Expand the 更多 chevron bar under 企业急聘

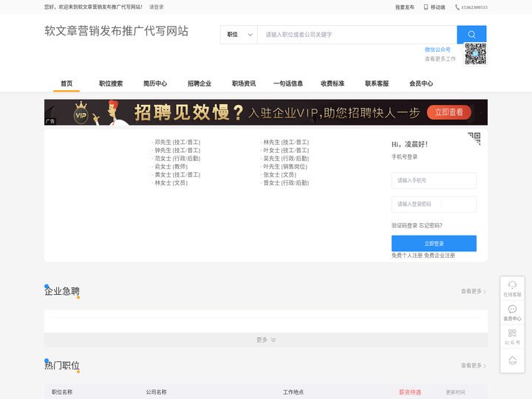click(x=266, y=340)
